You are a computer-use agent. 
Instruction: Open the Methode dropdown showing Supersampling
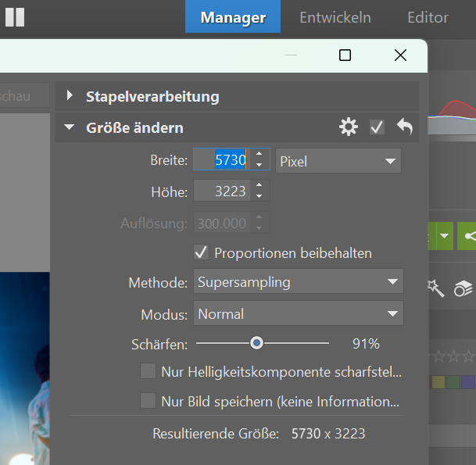tap(298, 282)
